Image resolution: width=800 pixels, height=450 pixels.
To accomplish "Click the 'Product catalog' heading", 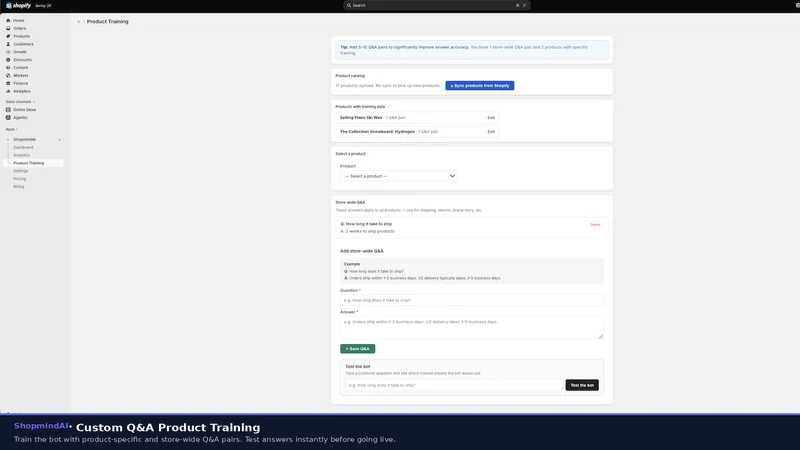I will tap(350, 76).
